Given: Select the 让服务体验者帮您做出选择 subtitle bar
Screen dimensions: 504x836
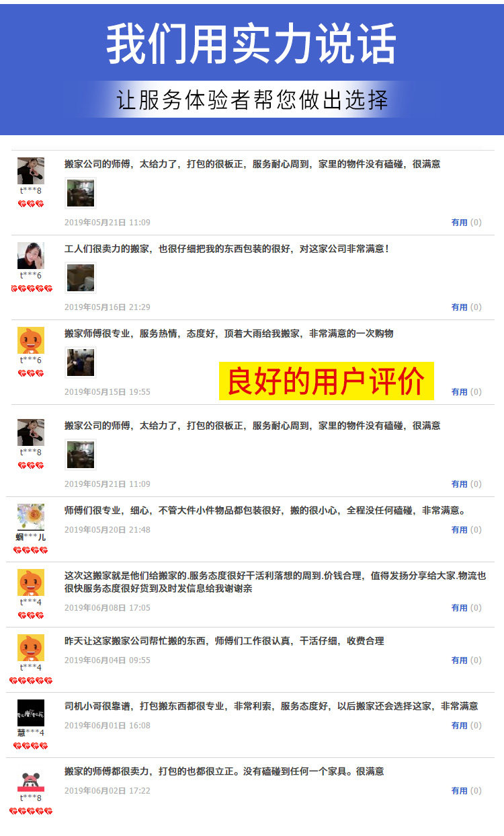Looking at the screenshot, I should (252, 100).
